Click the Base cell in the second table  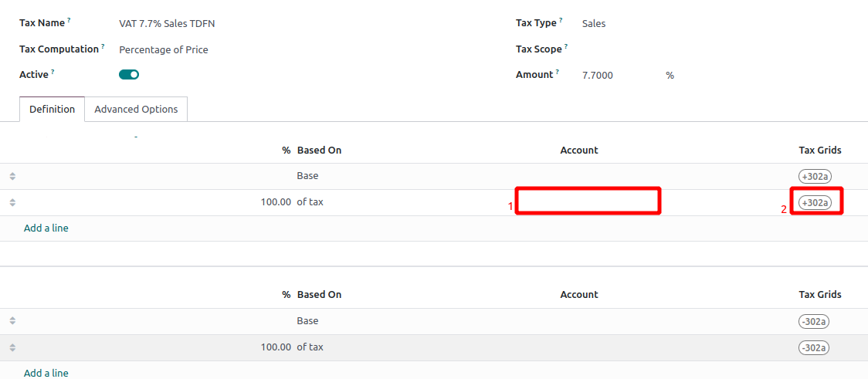(307, 321)
